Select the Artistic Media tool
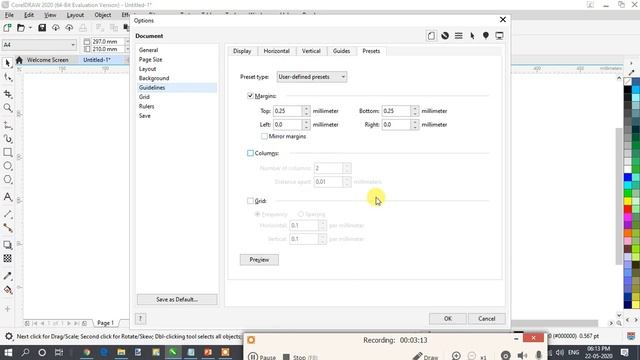The height and width of the screenshot is (360, 640). [8, 139]
